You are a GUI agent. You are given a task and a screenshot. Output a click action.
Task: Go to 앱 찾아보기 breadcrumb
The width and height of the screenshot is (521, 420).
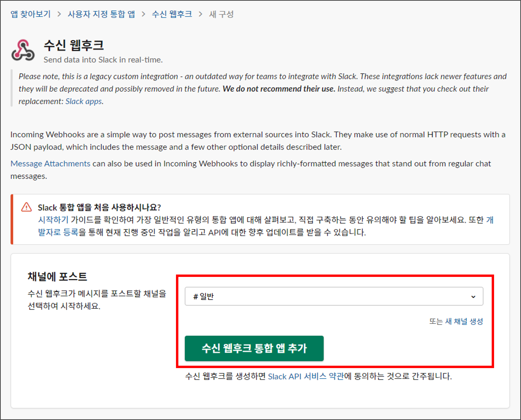coord(30,14)
